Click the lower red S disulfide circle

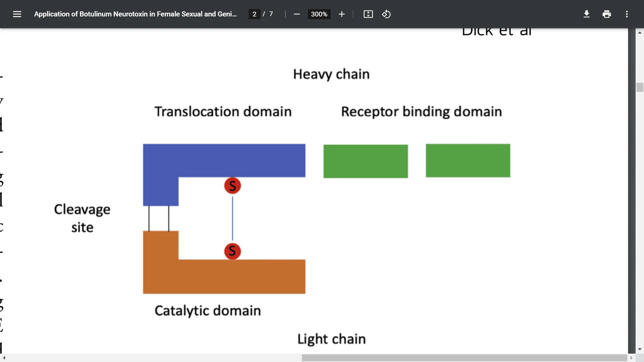tap(232, 251)
